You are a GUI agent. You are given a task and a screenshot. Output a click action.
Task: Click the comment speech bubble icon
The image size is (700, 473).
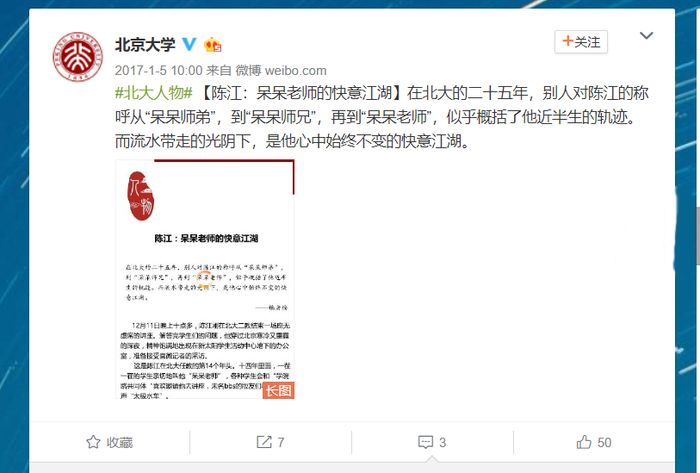pyautogui.click(x=425, y=442)
